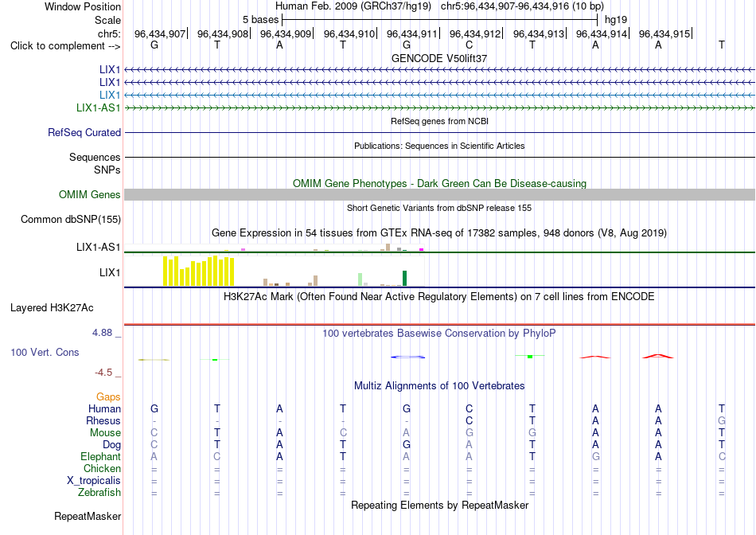Click the hg19 label beside scale bar
756x535 pixels.
(616, 20)
